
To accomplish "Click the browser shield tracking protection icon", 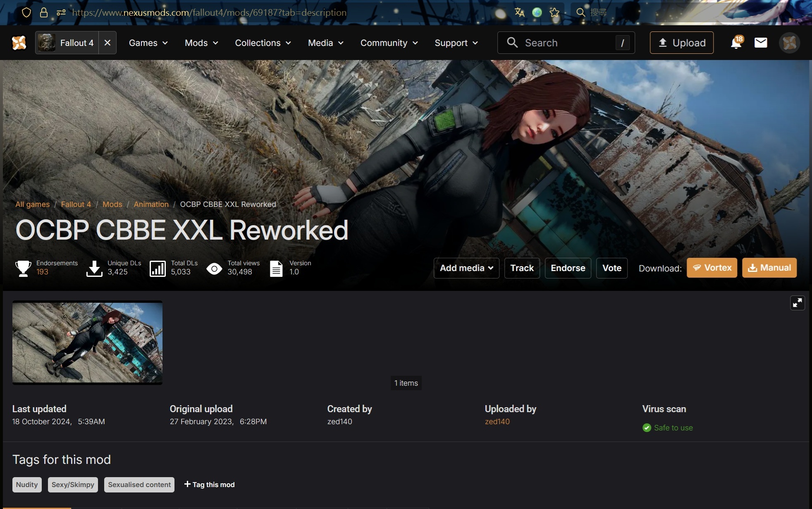I will click(26, 12).
